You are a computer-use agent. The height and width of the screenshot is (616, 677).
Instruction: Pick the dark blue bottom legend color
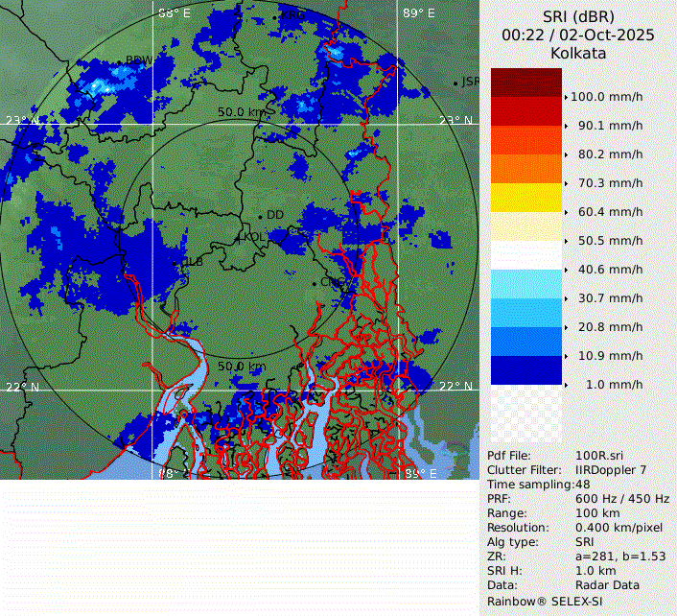(x=525, y=370)
